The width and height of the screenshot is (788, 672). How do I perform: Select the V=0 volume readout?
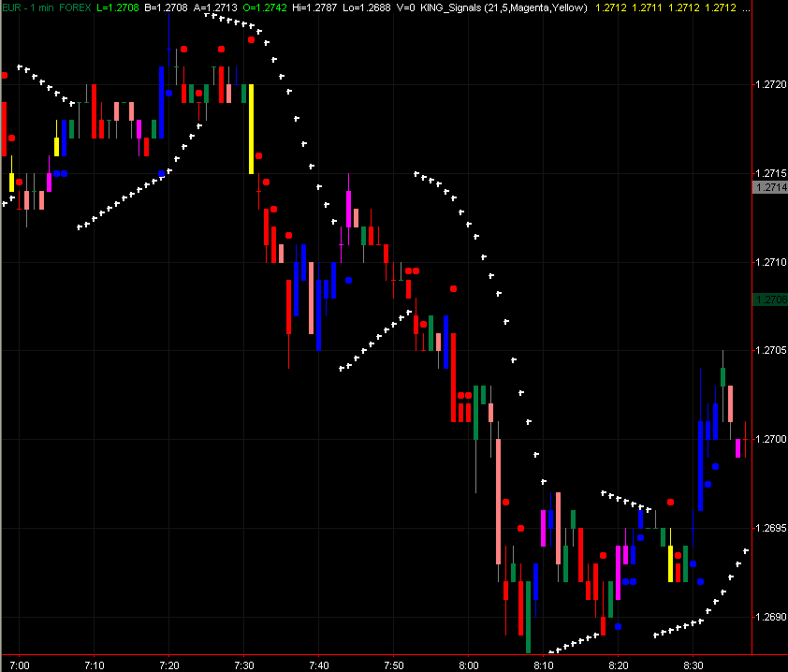click(x=405, y=7)
